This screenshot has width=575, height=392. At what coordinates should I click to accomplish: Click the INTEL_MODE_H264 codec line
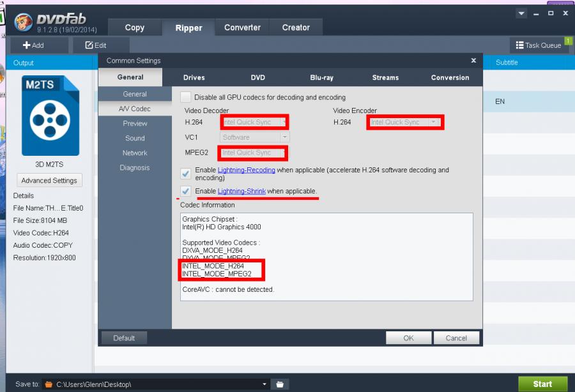point(213,266)
